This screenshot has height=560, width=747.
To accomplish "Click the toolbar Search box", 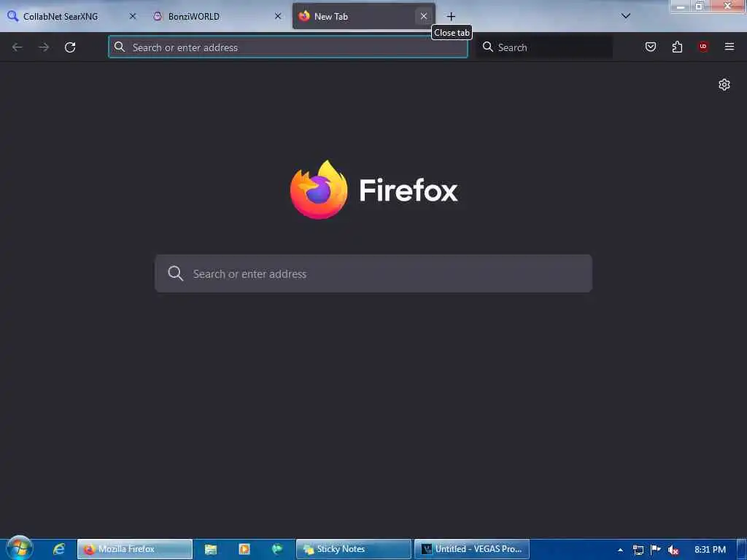I will 544,47.
